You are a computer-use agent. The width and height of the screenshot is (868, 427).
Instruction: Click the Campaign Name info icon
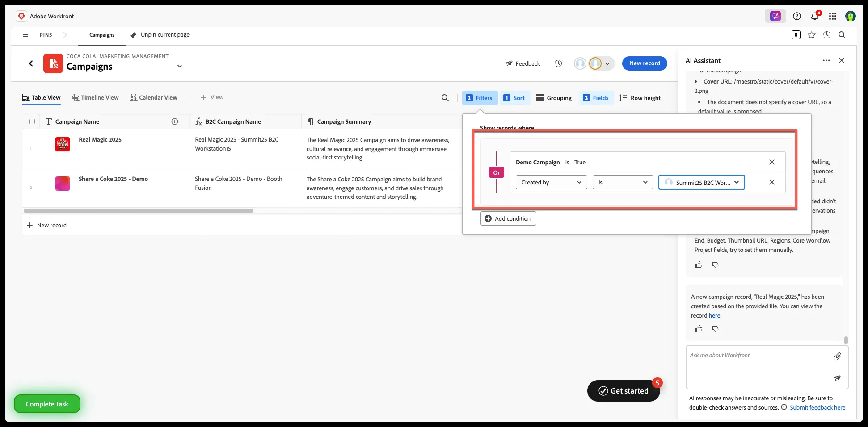pyautogui.click(x=175, y=121)
